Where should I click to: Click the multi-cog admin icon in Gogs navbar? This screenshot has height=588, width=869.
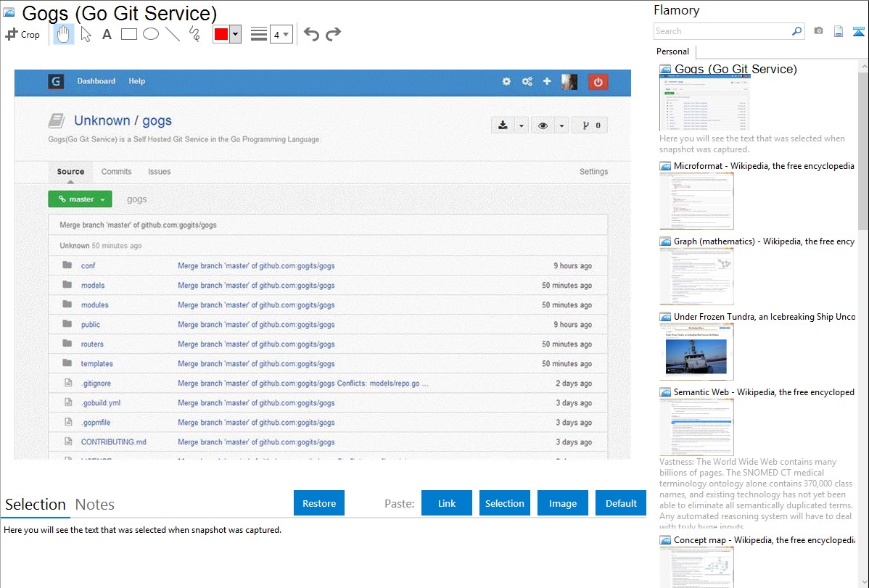pos(527,81)
